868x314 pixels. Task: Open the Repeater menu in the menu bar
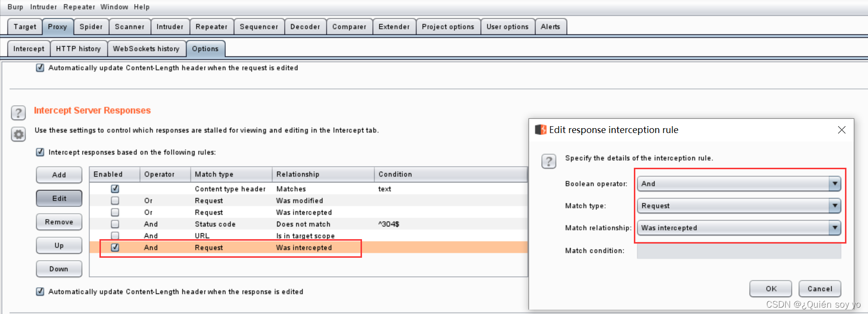tap(79, 7)
